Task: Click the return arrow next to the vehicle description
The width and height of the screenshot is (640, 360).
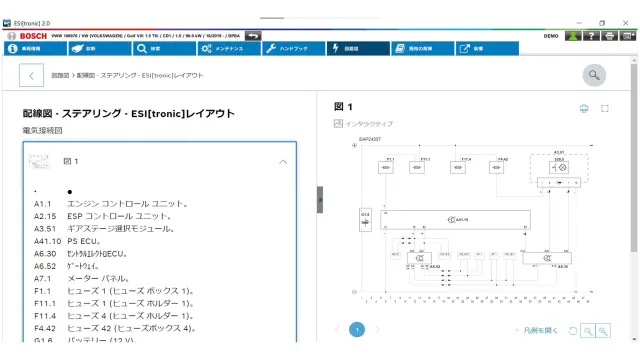Action: coord(253,36)
